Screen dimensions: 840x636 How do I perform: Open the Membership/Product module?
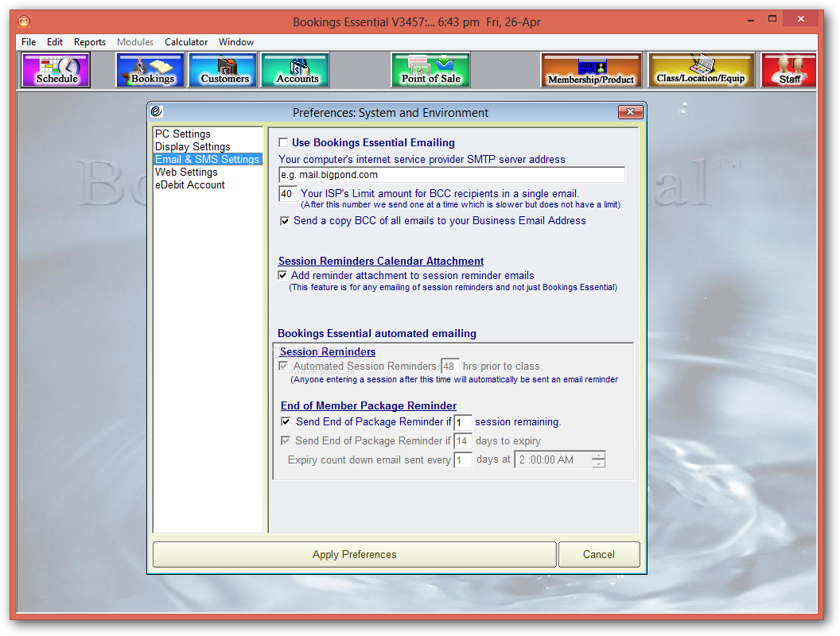pos(591,70)
